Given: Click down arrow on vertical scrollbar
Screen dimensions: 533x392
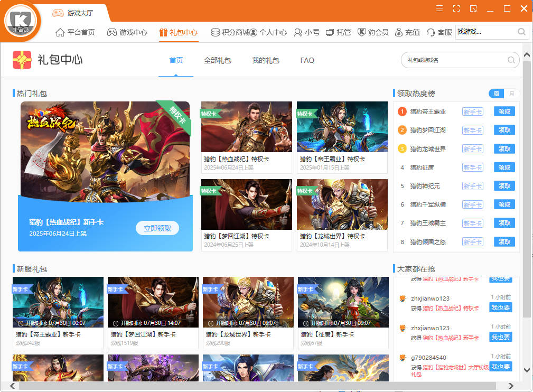Looking at the screenshot, I should (x=527, y=370).
